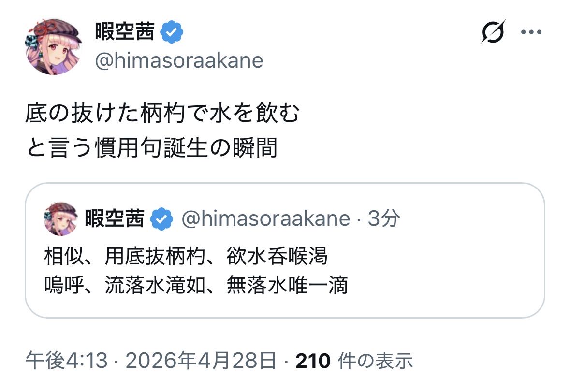Open the three-dot more options menu
Viewport: 570px width, 392px height.
(x=531, y=32)
